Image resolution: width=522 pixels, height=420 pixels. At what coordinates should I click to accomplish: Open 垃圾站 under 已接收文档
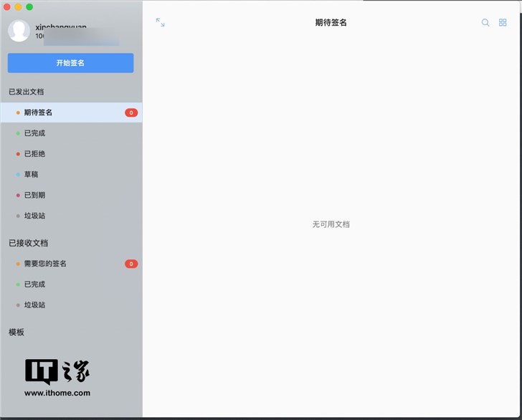coord(34,305)
